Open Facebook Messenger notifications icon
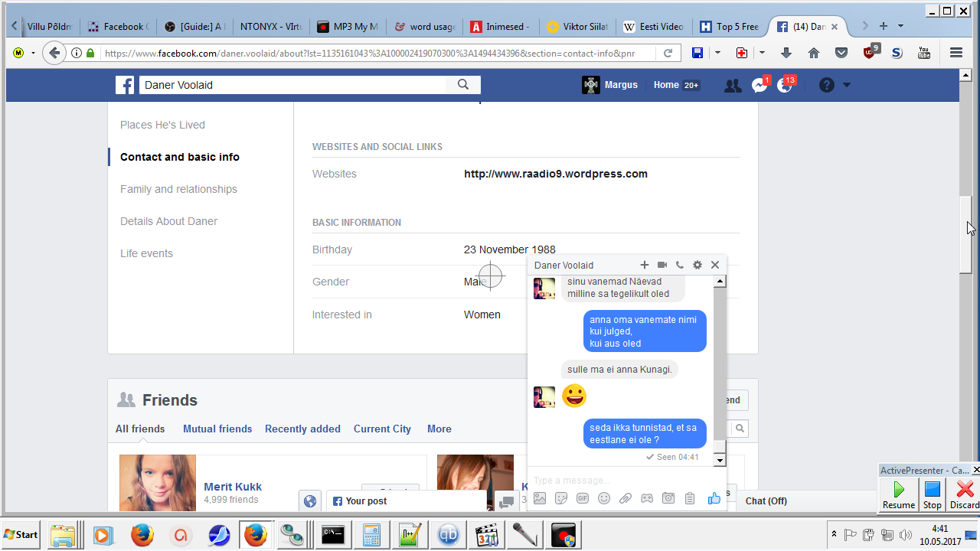This screenshot has width=980, height=551. (759, 86)
